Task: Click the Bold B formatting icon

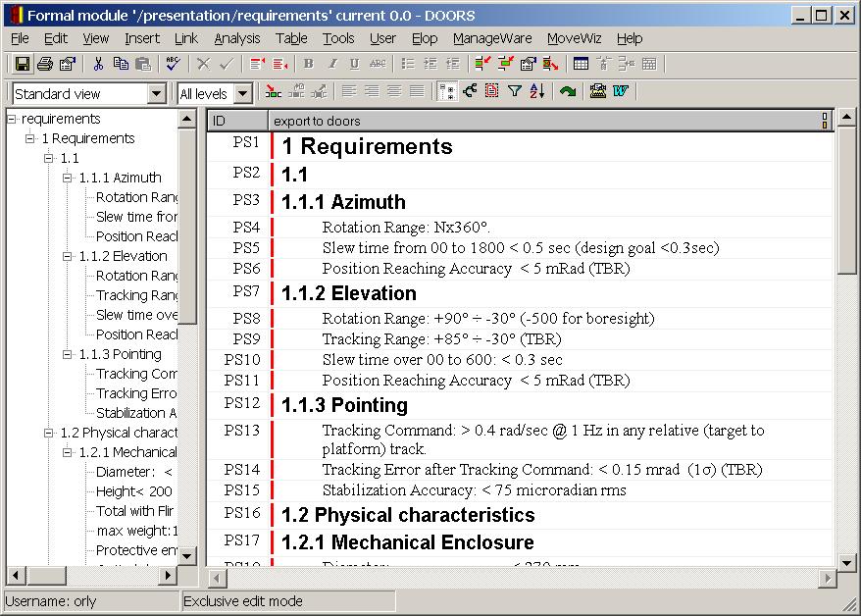Action: [309, 64]
